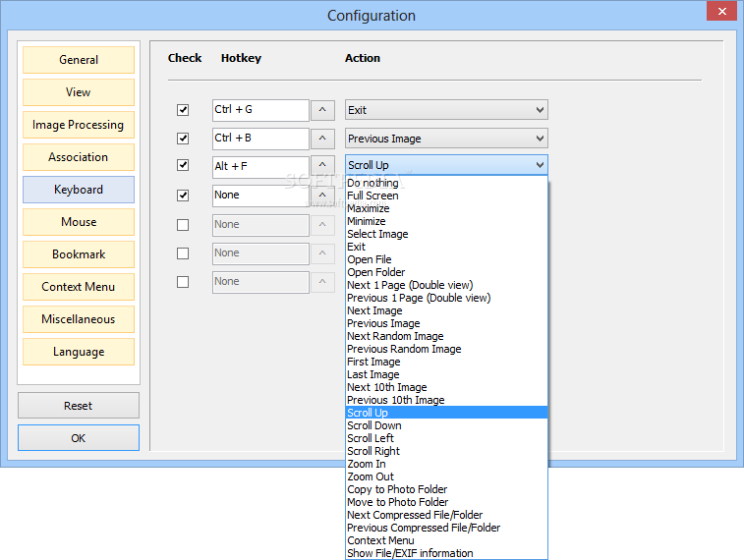Choose Context Menu from action list
Viewport: 744px width, 560px height.
tap(446, 541)
